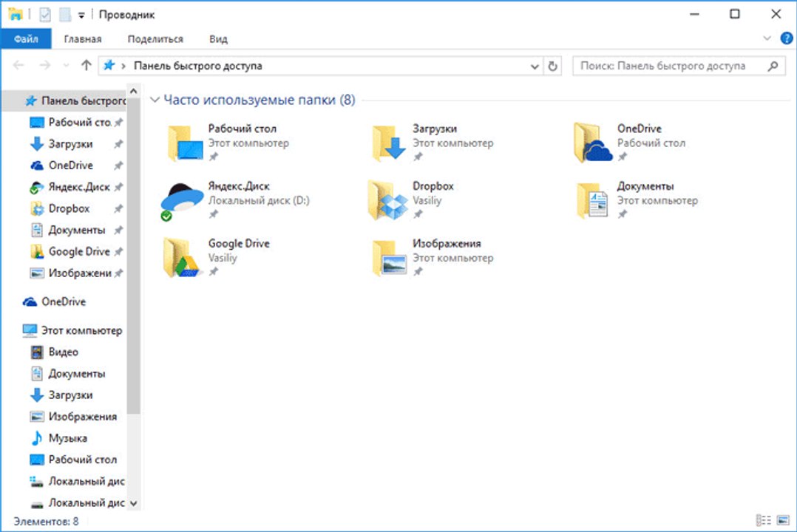Open the Файл ribbon tab

[26, 38]
